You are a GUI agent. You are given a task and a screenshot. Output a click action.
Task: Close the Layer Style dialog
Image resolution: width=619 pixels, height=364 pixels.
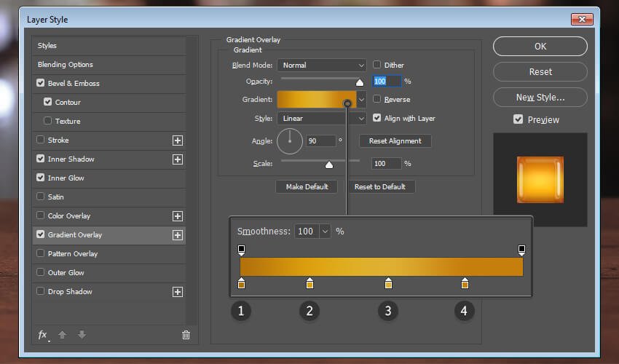pos(582,19)
